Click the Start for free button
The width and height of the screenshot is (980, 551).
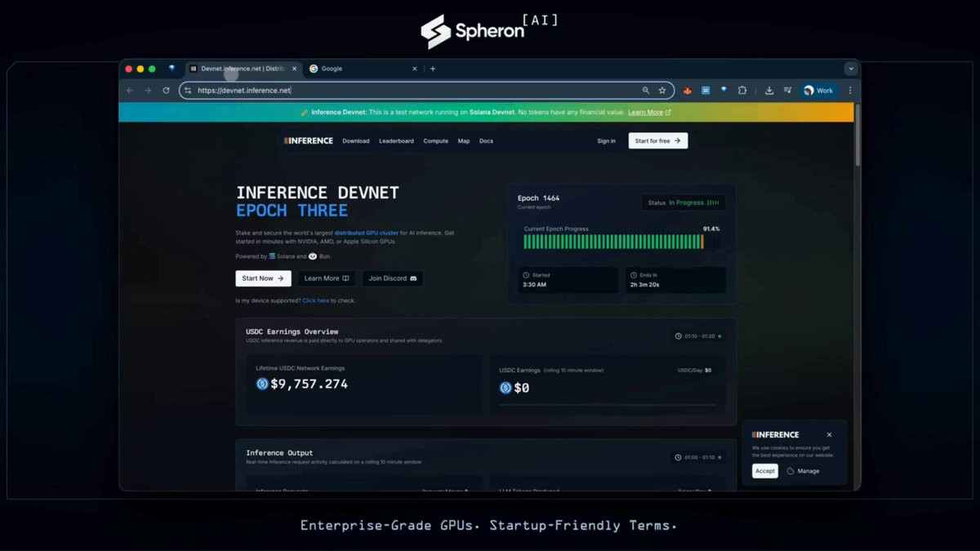tap(658, 140)
